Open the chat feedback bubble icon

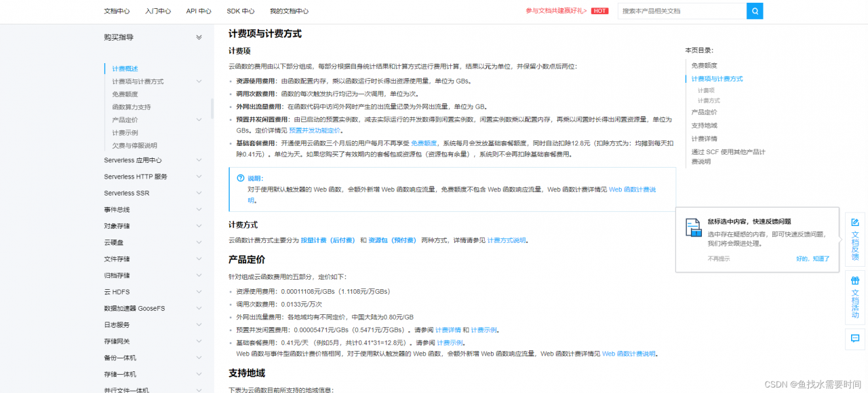(854, 339)
